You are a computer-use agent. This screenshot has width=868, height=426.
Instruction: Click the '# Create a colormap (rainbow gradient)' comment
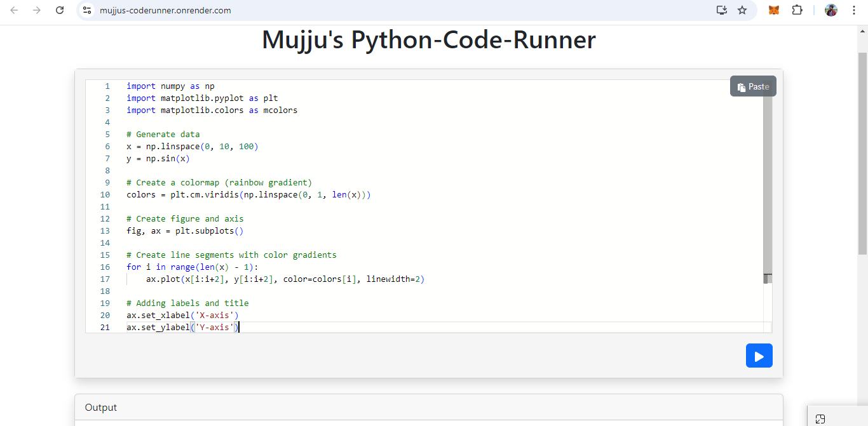[219, 182]
